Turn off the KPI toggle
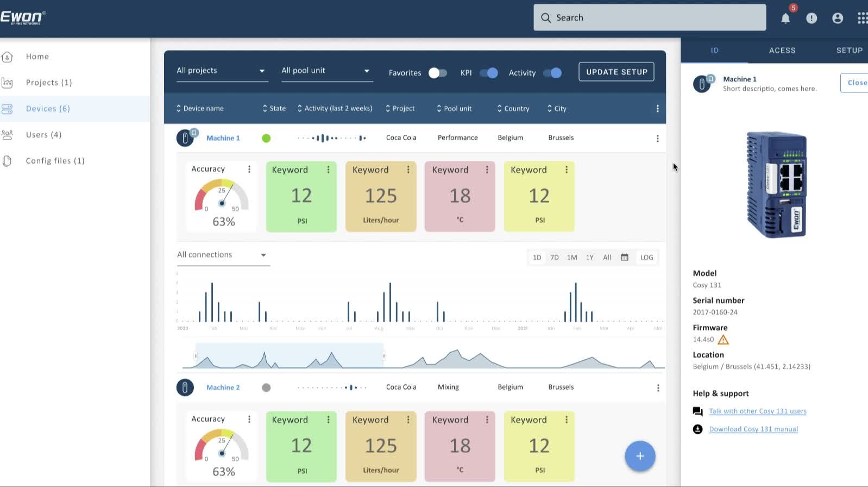Image resolution: width=868 pixels, height=487 pixels. 489,73
